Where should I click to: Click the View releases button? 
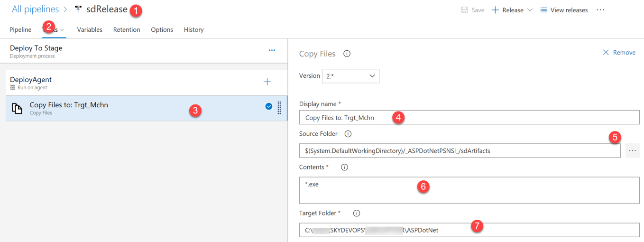point(563,10)
